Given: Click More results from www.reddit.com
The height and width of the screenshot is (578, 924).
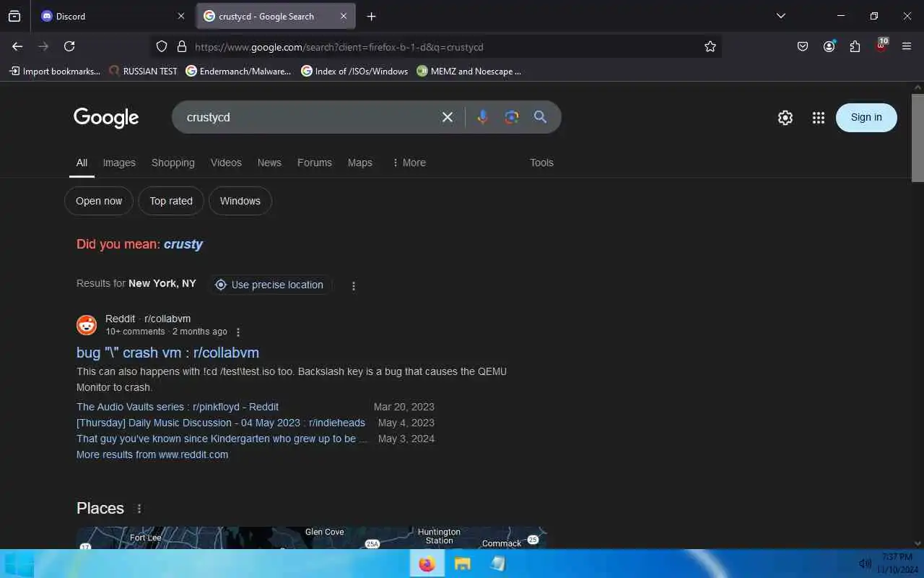Looking at the screenshot, I should click(x=152, y=454).
